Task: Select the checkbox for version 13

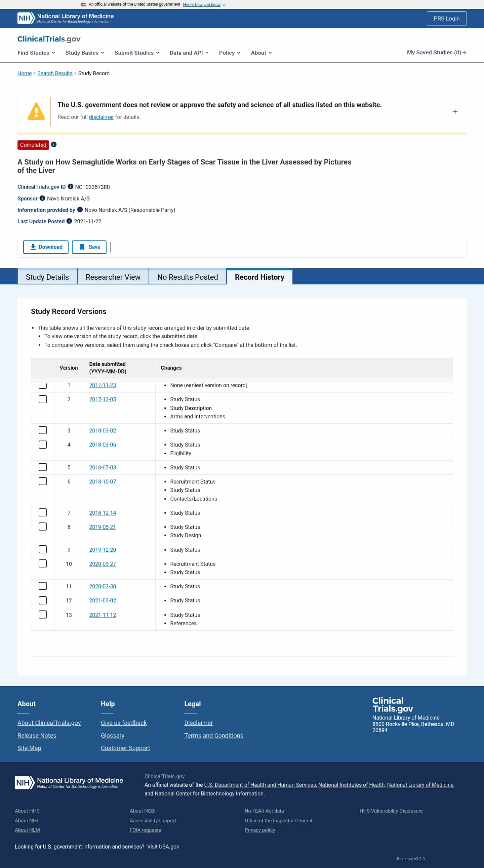Action: 42,614
